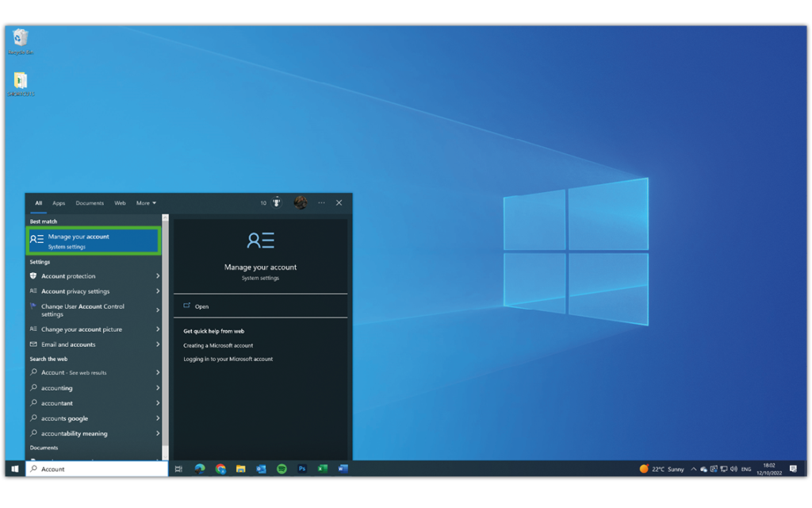Switch to the Documents search tab
Image resolution: width=812 pixels, height=508 pixels.
(90, 203)
